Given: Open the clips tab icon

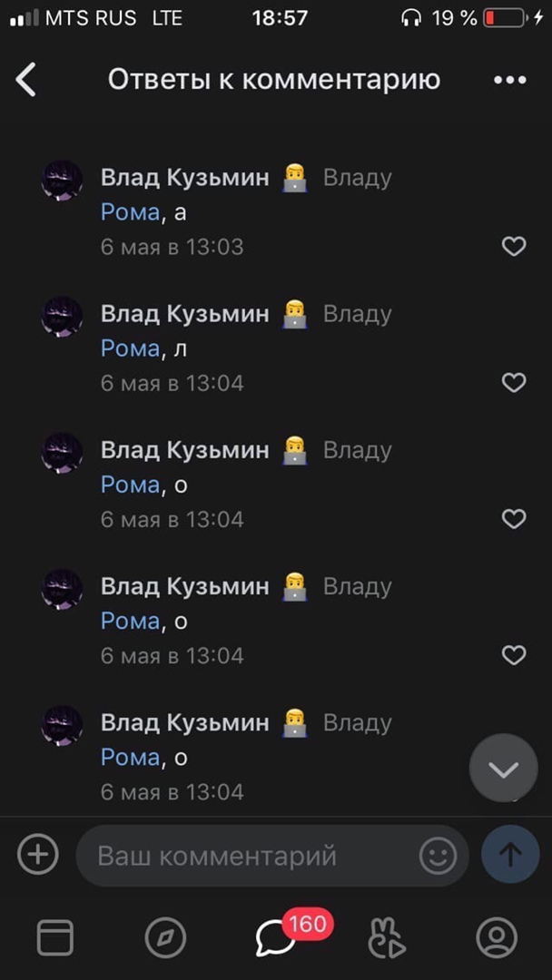Looking at the screenshot, I should 387,937.
